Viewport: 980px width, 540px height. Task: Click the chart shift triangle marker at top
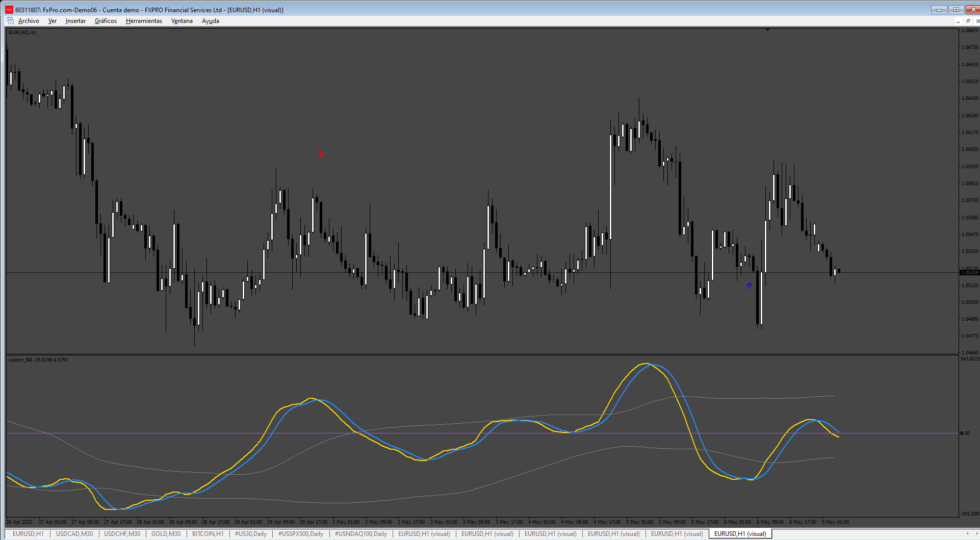(x=767, y=30)
